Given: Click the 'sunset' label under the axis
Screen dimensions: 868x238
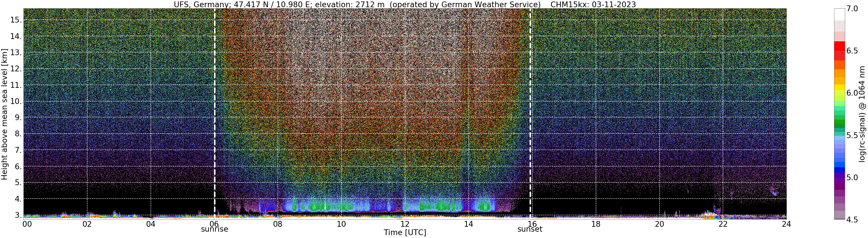Looking at the screenshot, I should tap(530, 229).
